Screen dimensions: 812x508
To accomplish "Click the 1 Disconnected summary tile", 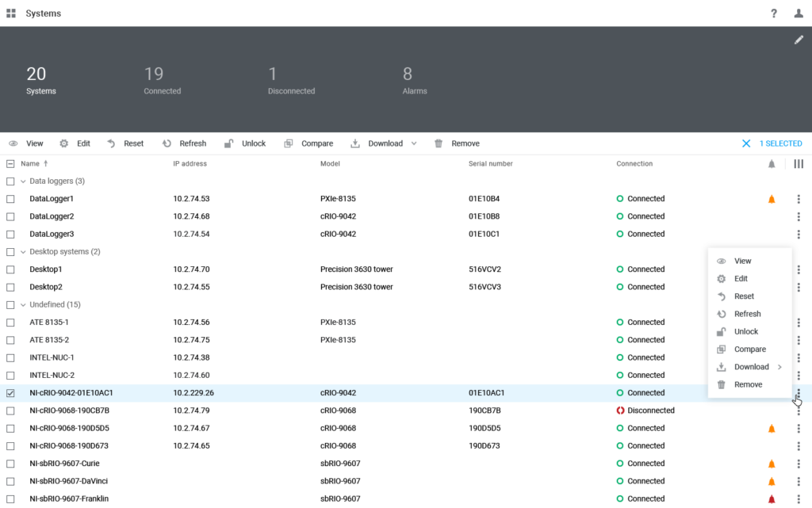I will (291, 80).
